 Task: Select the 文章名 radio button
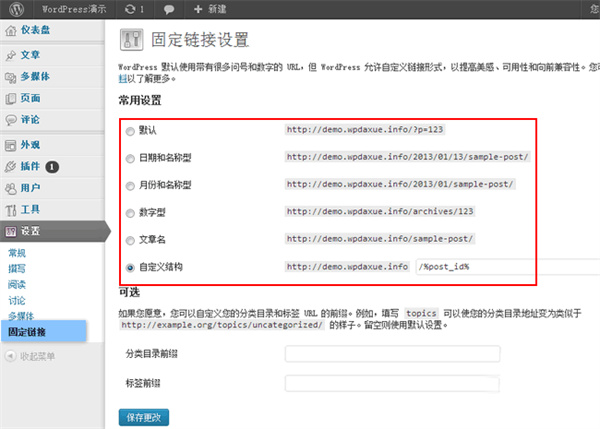[130, 240]
